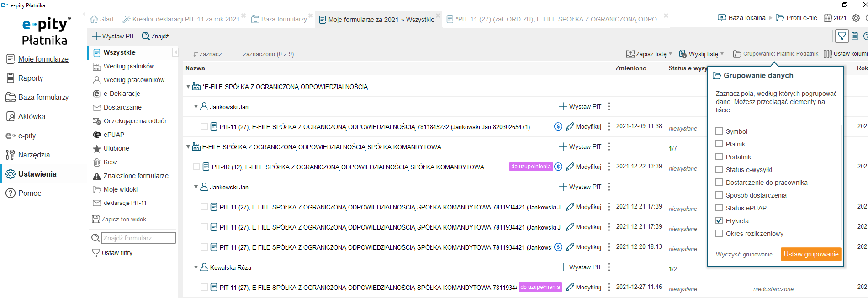Collapse first Jankowski Jan group

point(196,107)
